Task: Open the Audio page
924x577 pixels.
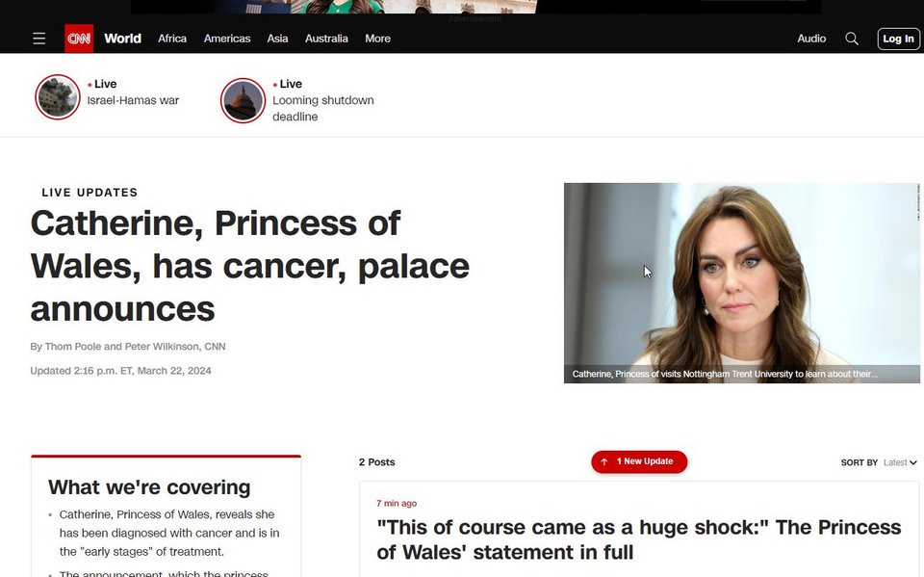Action: [811, 39]
